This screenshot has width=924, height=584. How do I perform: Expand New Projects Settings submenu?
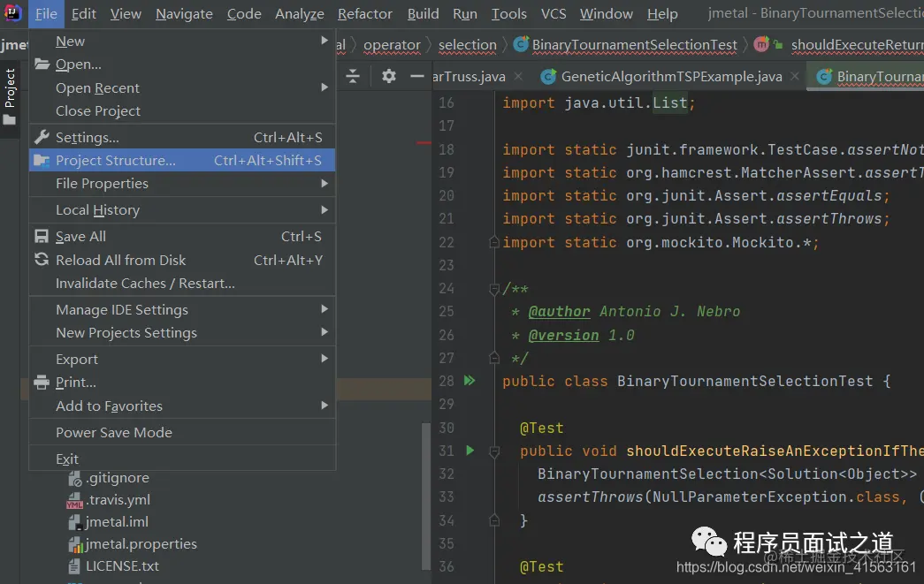182,332
